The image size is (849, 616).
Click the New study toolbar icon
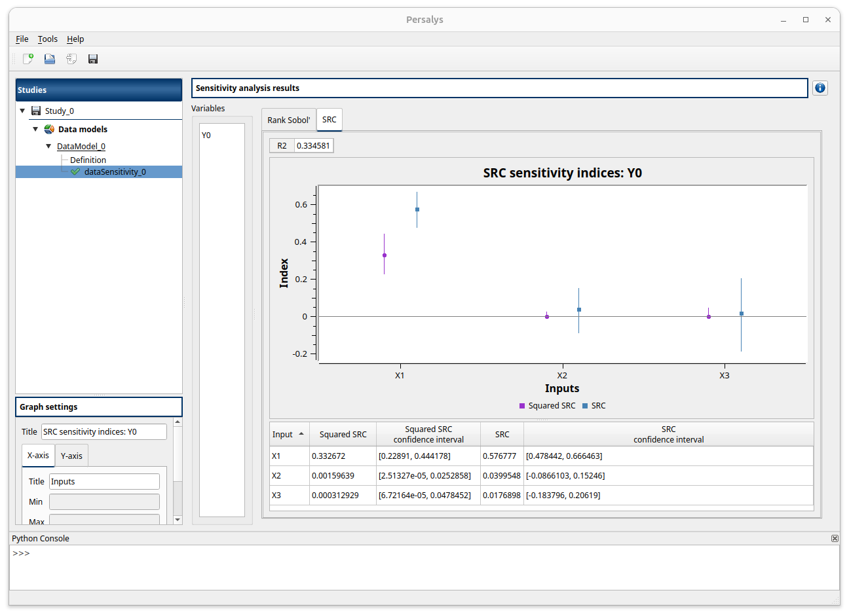pyautogui.click(x=28, y=59)
